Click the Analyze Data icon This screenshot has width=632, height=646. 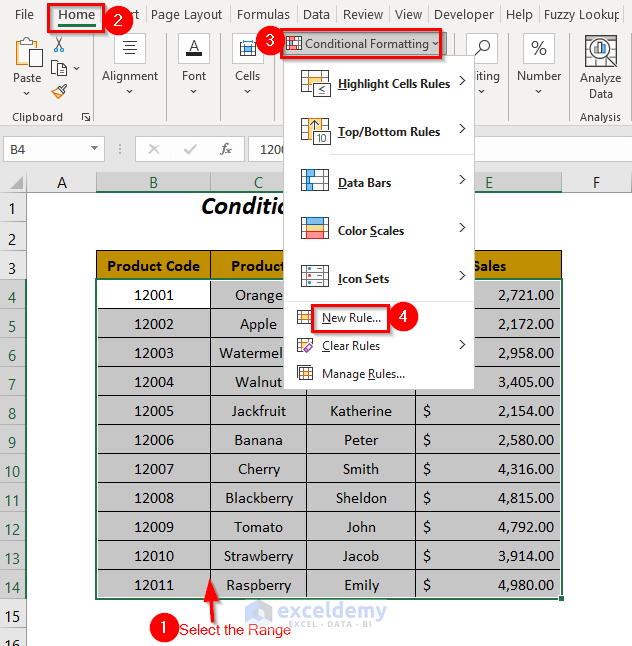click(601, 51)
